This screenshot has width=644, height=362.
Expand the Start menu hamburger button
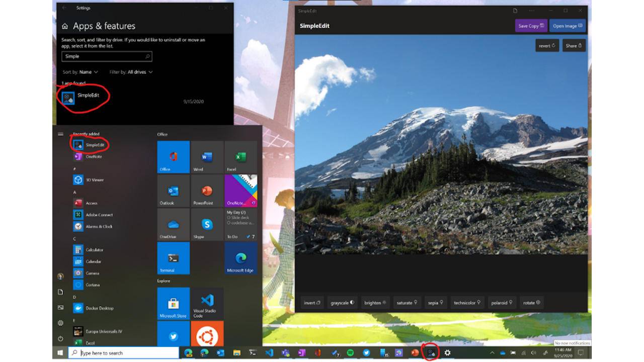pyautogui.click(x=60, y=134)
